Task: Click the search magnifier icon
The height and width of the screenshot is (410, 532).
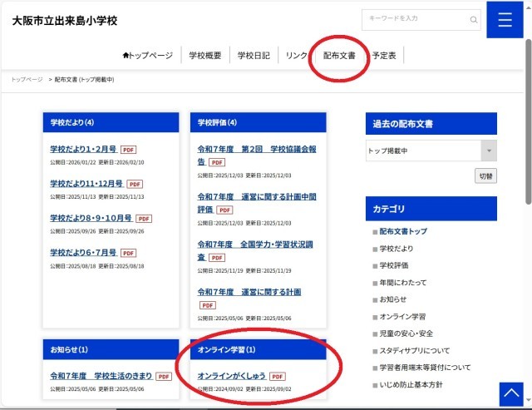Action: click(x=474, y=20)
